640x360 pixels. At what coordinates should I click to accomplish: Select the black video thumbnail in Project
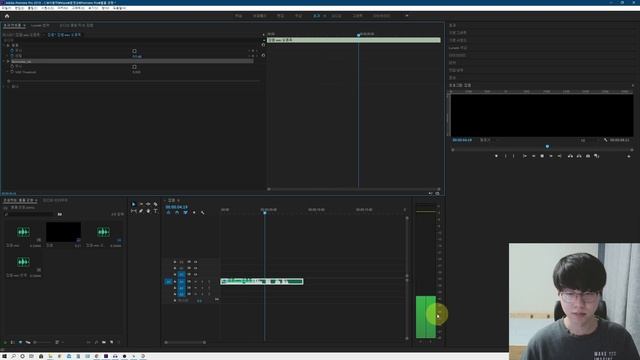pyautogui.click(x=63, y=232)
